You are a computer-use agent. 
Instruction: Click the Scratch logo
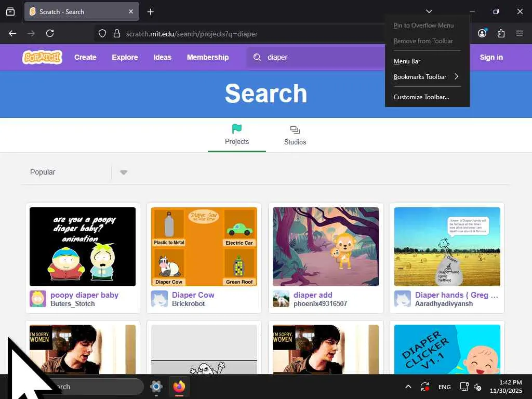pos(43,57)
